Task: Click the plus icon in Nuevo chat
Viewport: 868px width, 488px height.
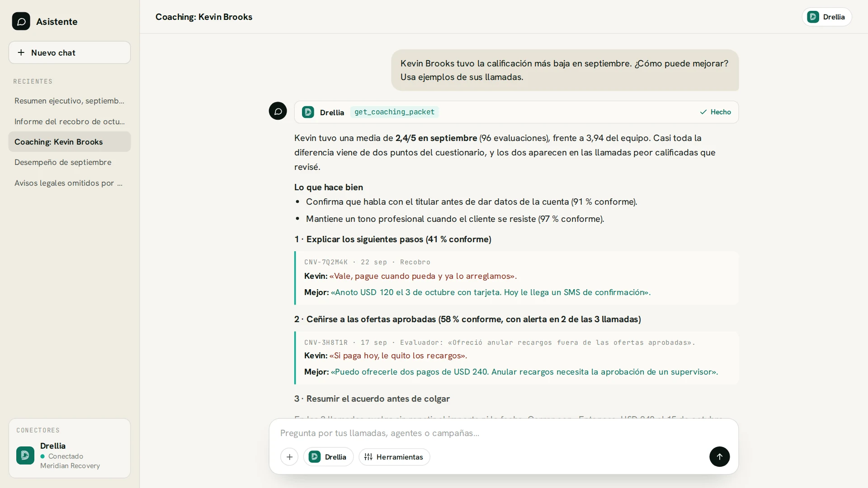Action: [x=21, y=52]
